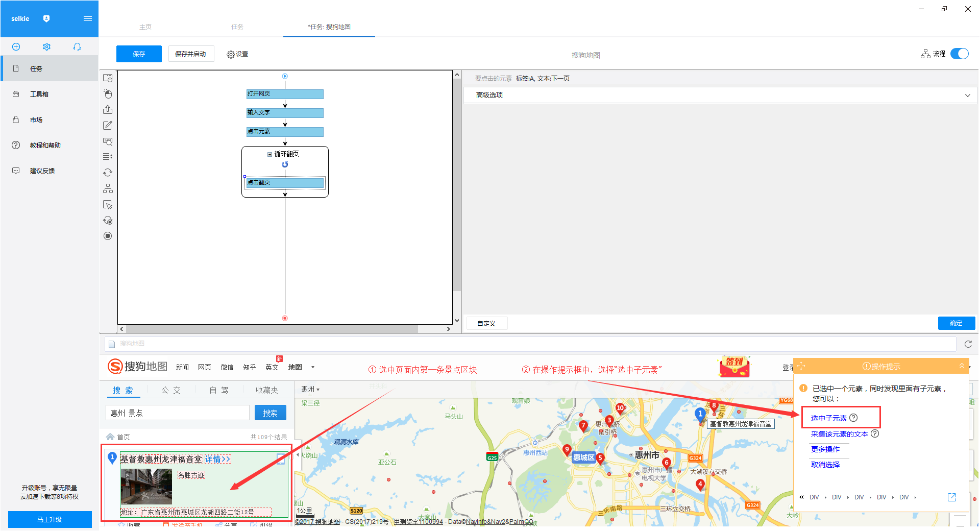Click the street photo thumbnail of first result

pyautogui.click(x=146, y=487)
